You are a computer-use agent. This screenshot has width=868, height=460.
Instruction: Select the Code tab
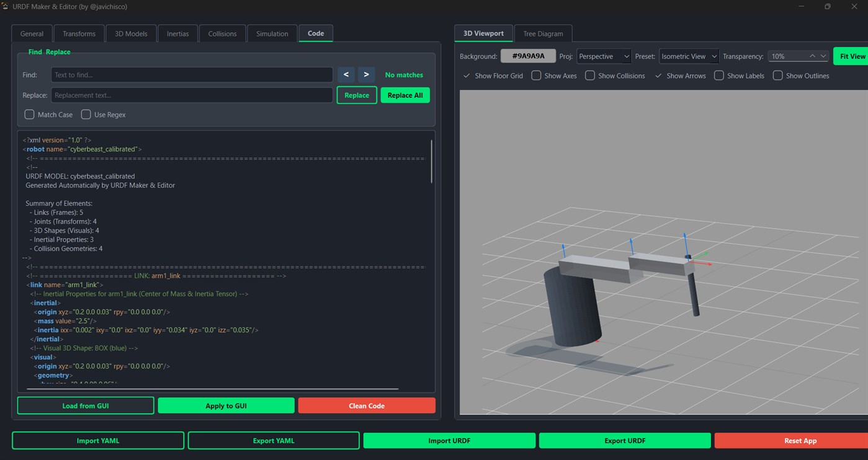pos(316,33)
